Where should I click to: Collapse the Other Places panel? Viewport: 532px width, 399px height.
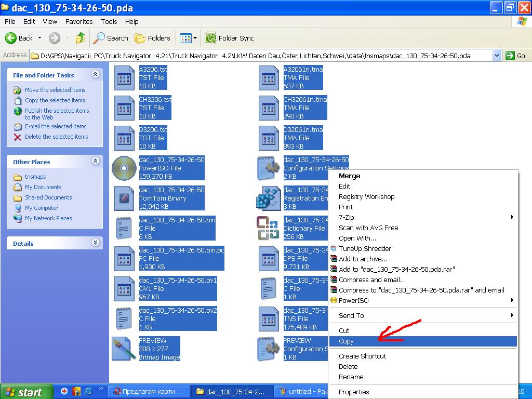(95, 162)
